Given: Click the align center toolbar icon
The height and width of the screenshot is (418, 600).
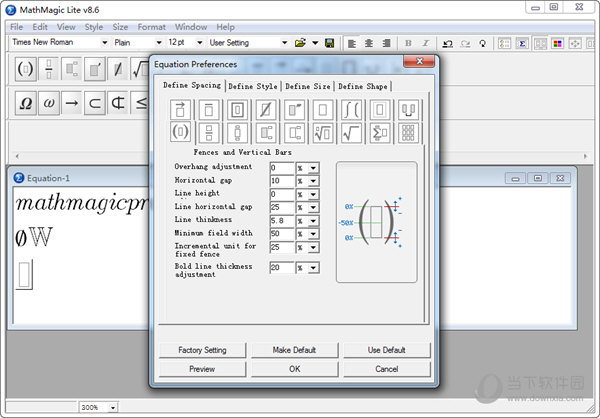Looking at the screenshot, I should point(369,43).
